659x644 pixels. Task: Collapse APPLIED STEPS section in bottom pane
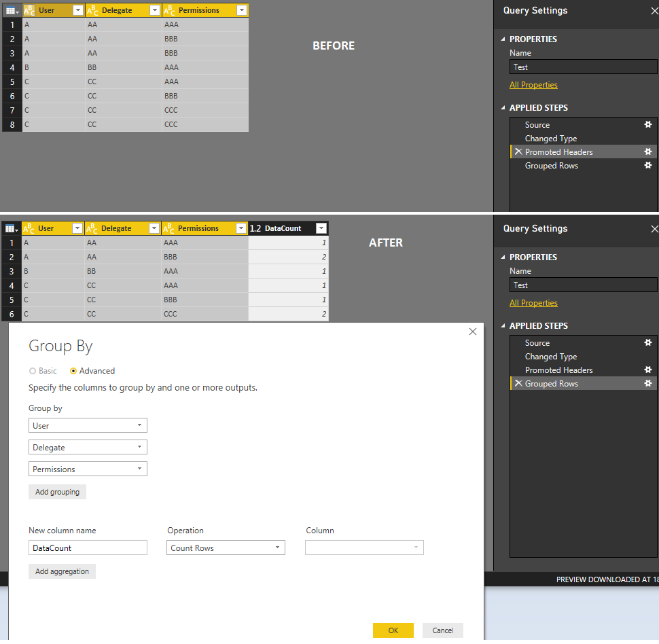click(x=503, y=326)
